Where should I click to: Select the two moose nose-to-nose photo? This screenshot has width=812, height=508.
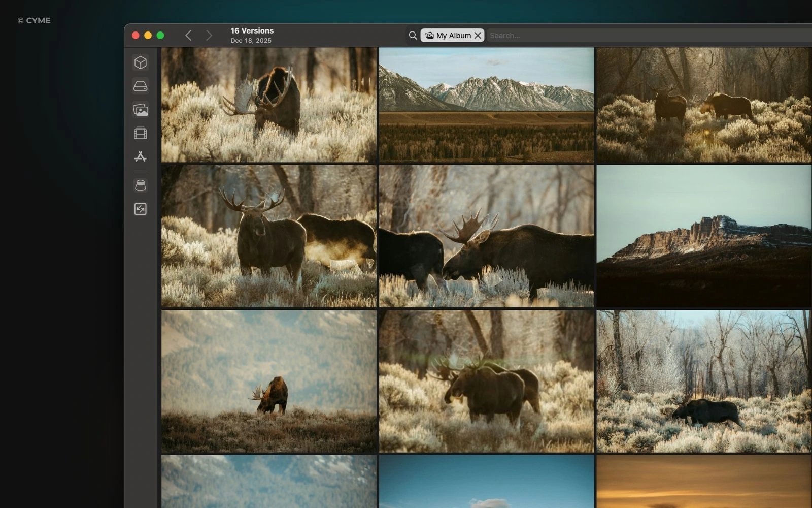[486, 236]
